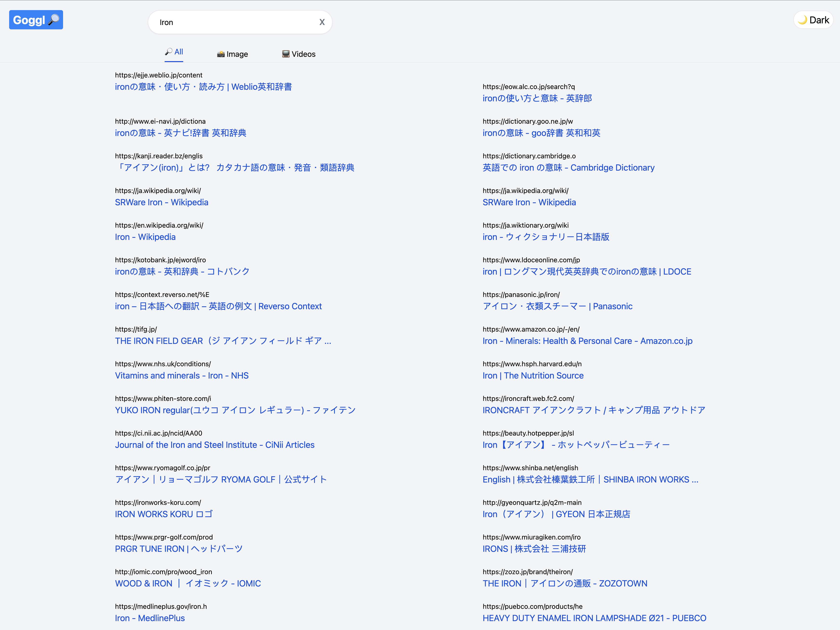Switch to the Image tab
Screen dimensions: 840x630
pos(232,54)
